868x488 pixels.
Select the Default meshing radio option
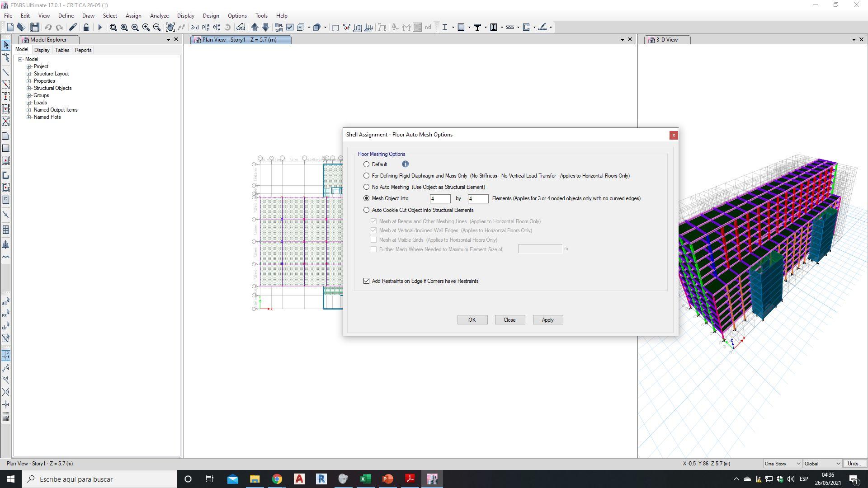(366, 164)
